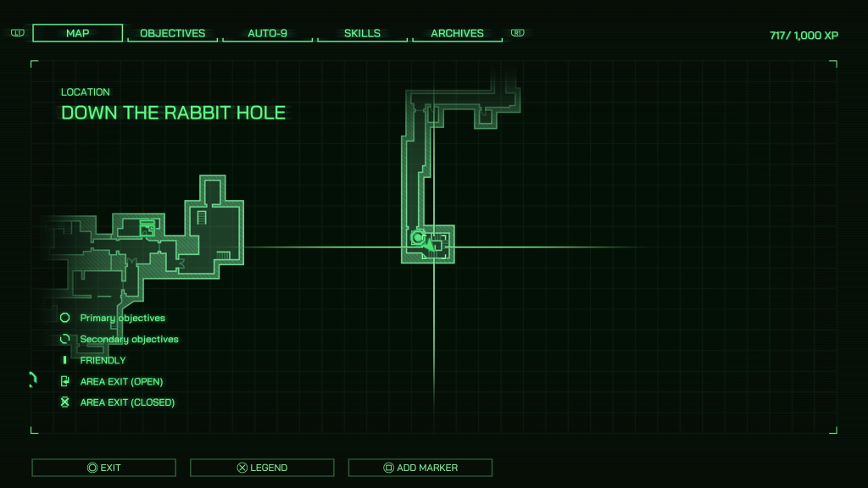The height and width of the screenshot is (488, 868).
Task: Open the Archives tab
Action: point(457,33)
